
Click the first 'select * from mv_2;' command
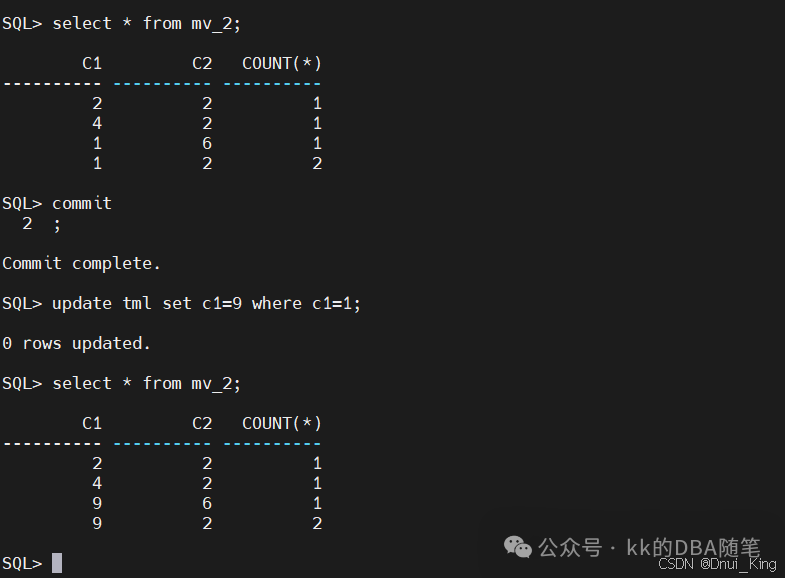(x=147, y=24)
